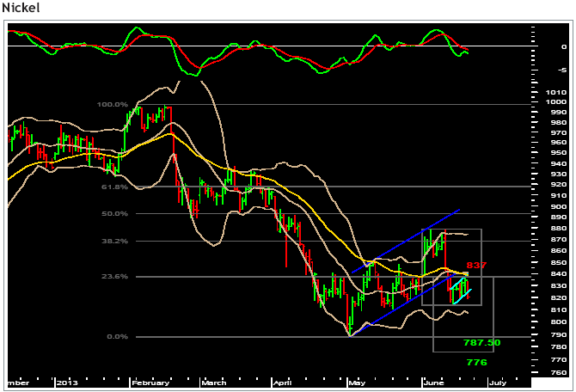The height and width of the screenshot is (392, 576).
Task: Click the April label on time axis
Action: tap(283, 383)
